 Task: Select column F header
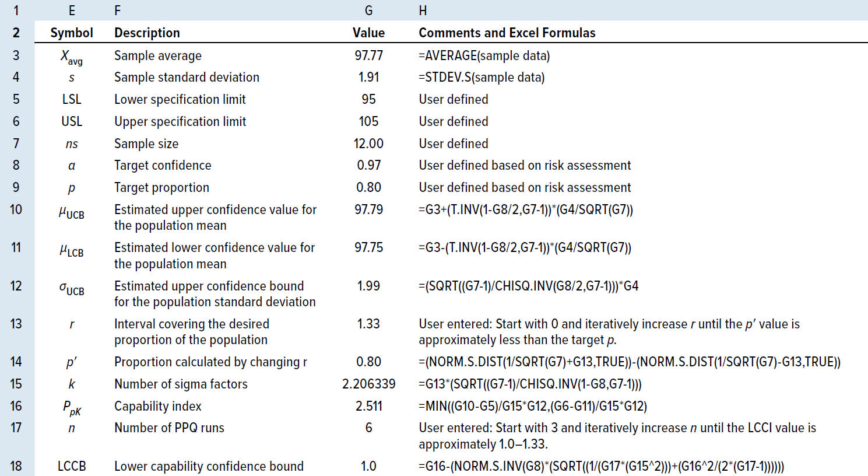pos(118,10)
